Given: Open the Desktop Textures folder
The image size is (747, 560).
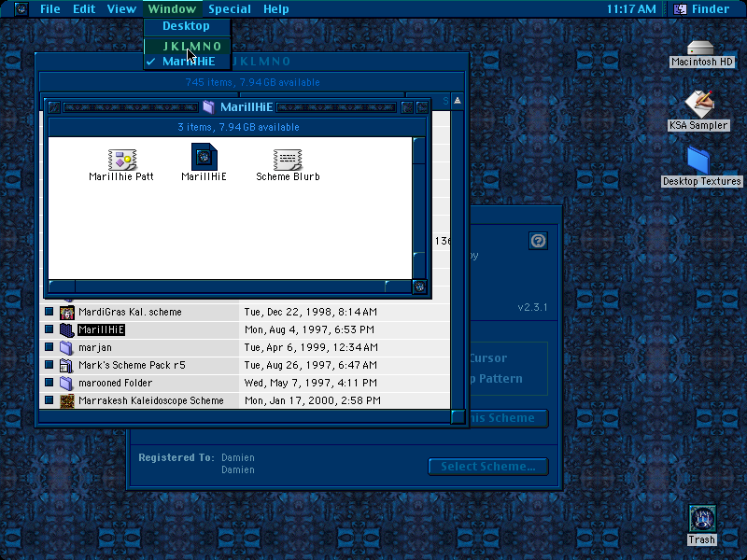Looking at the screenshot, I should (x=698, y=161).
